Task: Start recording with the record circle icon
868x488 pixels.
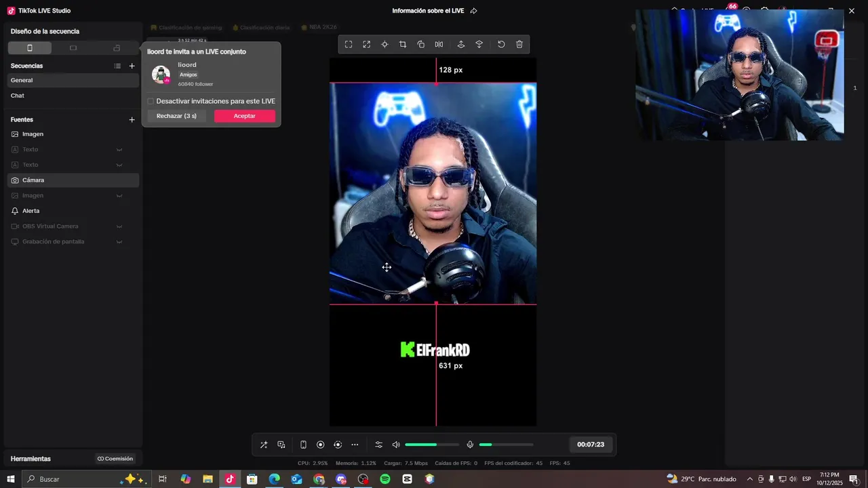Action: (321, 445)
